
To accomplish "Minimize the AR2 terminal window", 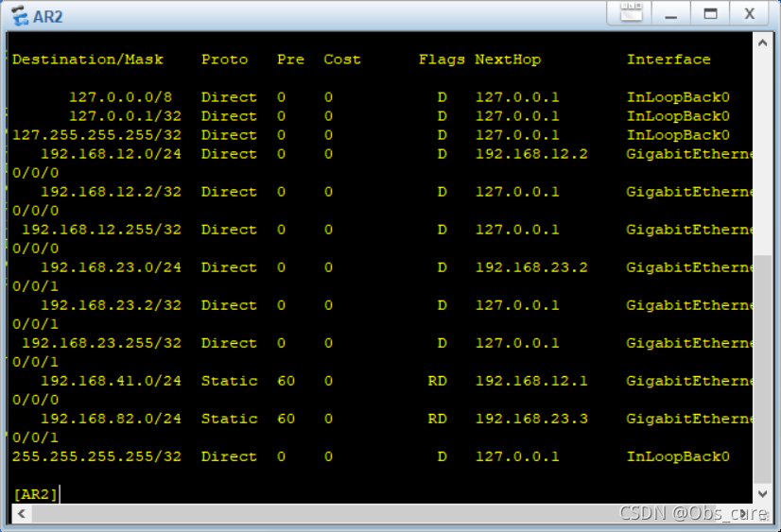I will [670, 13].
